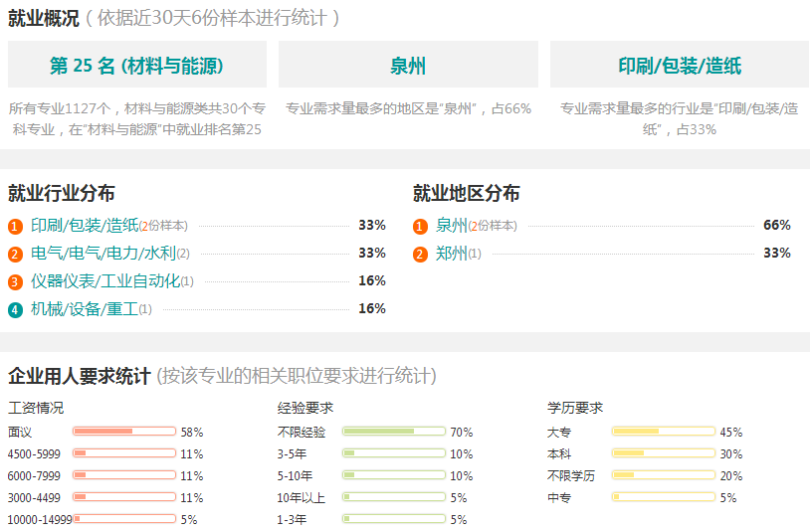Click the orange rank 3 badge beside 仪器仪表/工业自动化

coord(15,281)
